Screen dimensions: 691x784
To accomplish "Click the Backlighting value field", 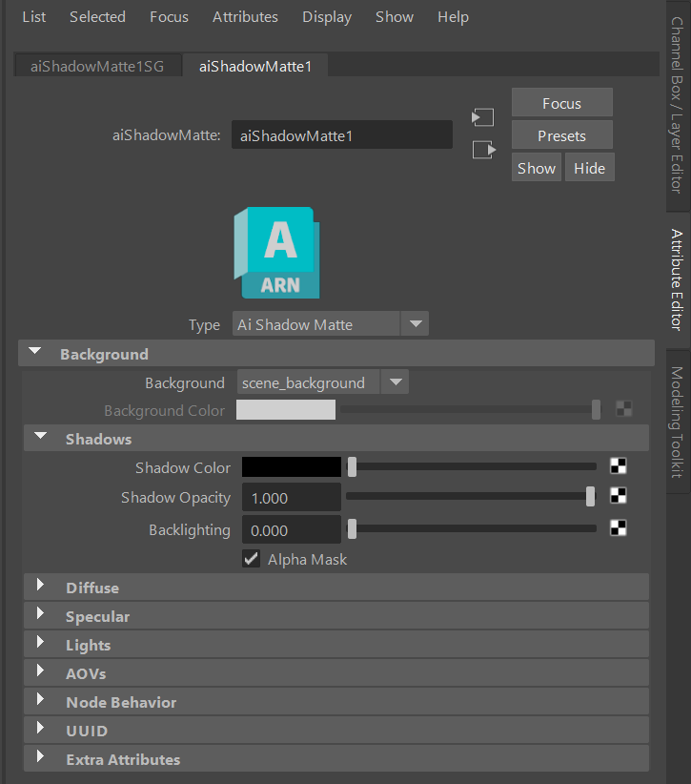I will point(292,529).
